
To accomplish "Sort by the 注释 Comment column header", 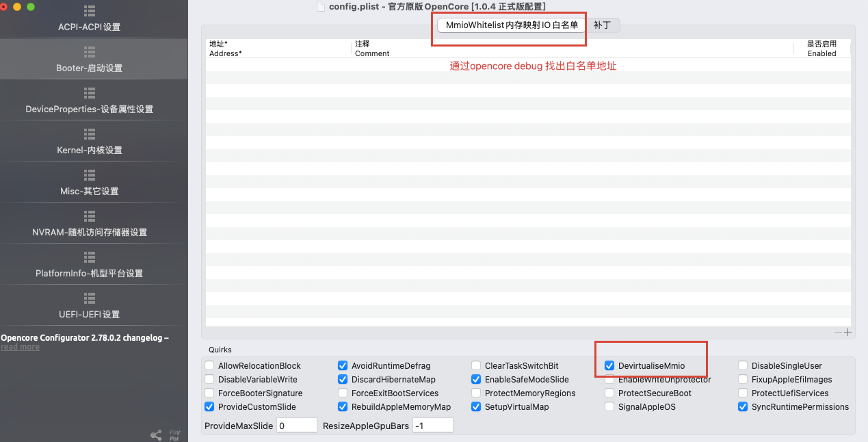I will pyautogui.click(x=571, y=49).
